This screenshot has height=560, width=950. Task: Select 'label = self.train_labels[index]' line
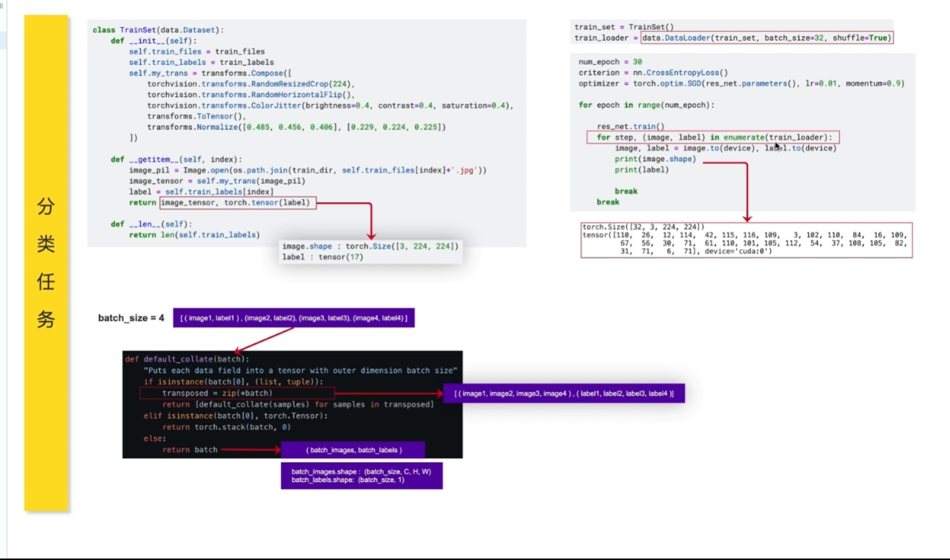[202, 192]
